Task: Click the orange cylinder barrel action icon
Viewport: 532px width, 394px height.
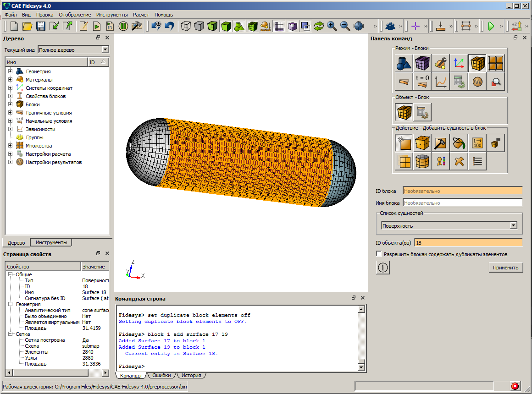Action: point(422,161)
